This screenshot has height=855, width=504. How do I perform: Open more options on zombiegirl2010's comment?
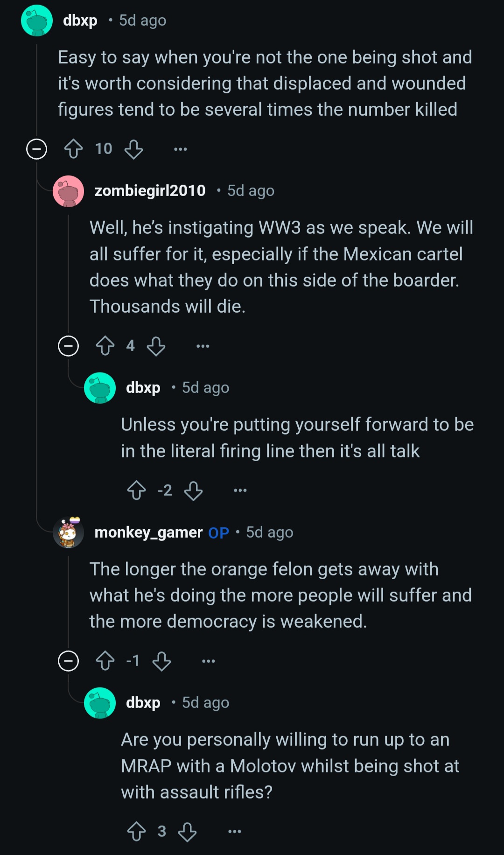click(x=203, y=346)
